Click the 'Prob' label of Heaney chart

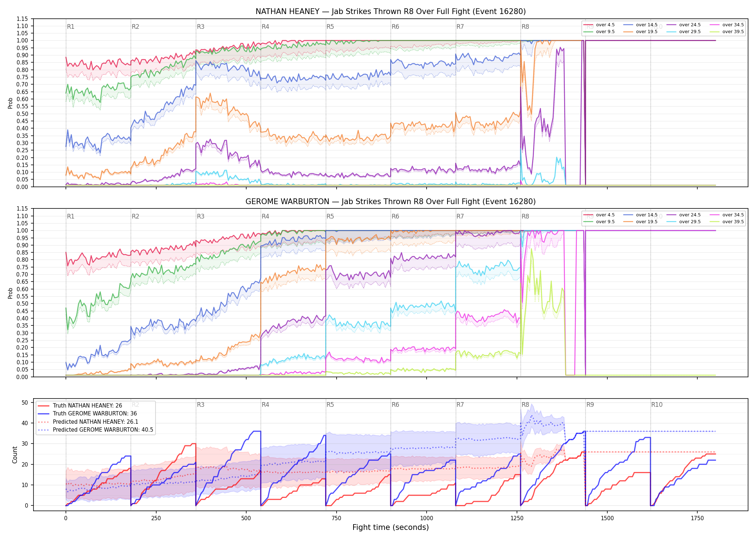point(10,103)
